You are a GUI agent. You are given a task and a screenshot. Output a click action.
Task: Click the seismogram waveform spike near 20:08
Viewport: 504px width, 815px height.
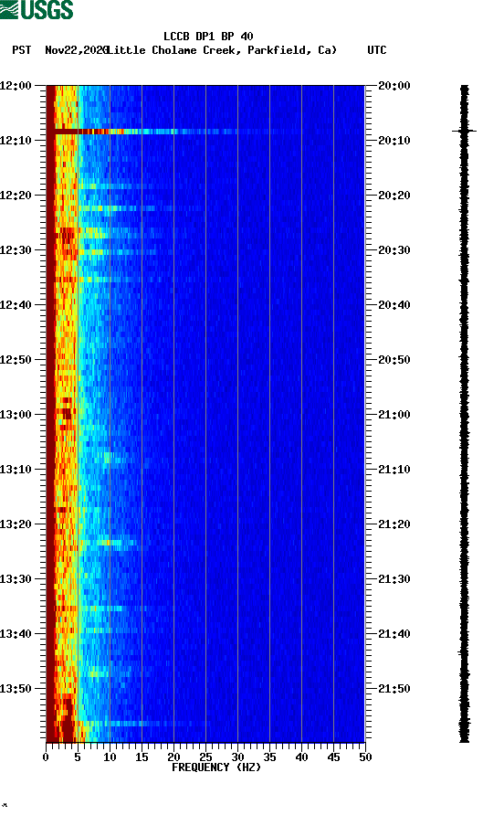[464, 131]
